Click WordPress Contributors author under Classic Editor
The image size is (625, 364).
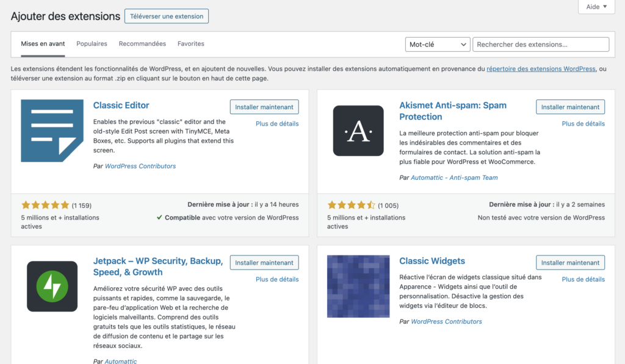click(x=140, y=166)
